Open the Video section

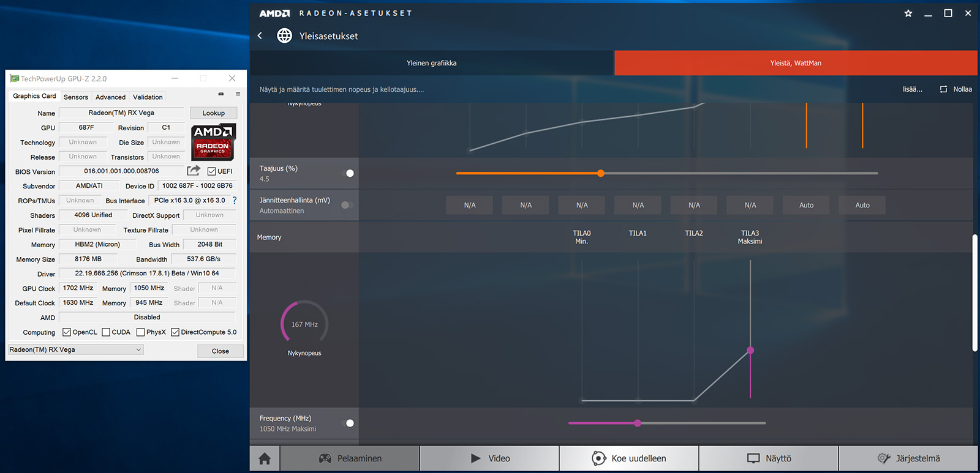[489, 458]
